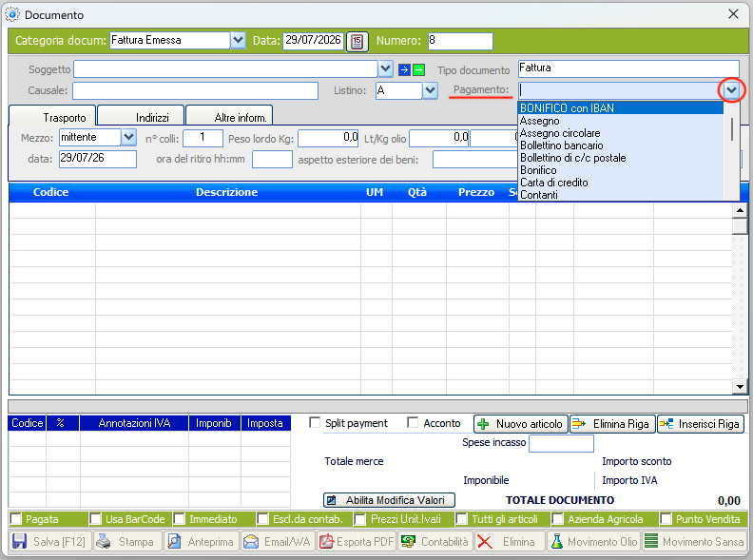Image resolution: width=753 pixels, height=560 pixels.
Task: Click the Documento window gear icon
Action: [x=12, y=14]
